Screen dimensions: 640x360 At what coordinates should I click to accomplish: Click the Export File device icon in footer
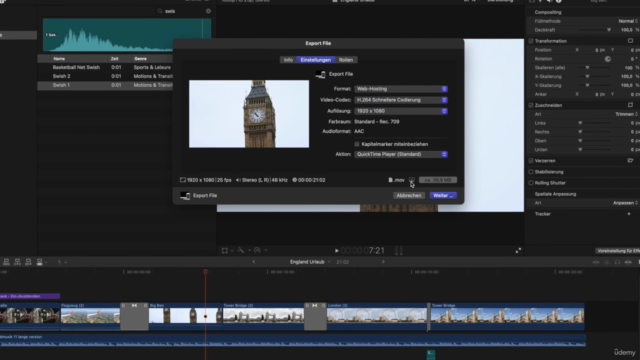coord(185,196)
